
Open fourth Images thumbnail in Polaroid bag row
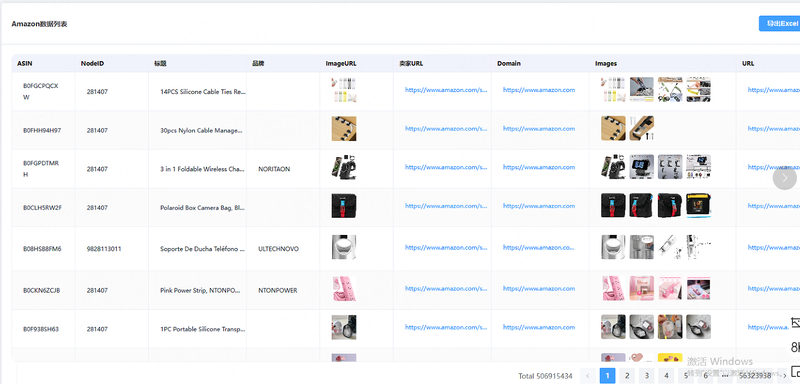click(698, 206)
